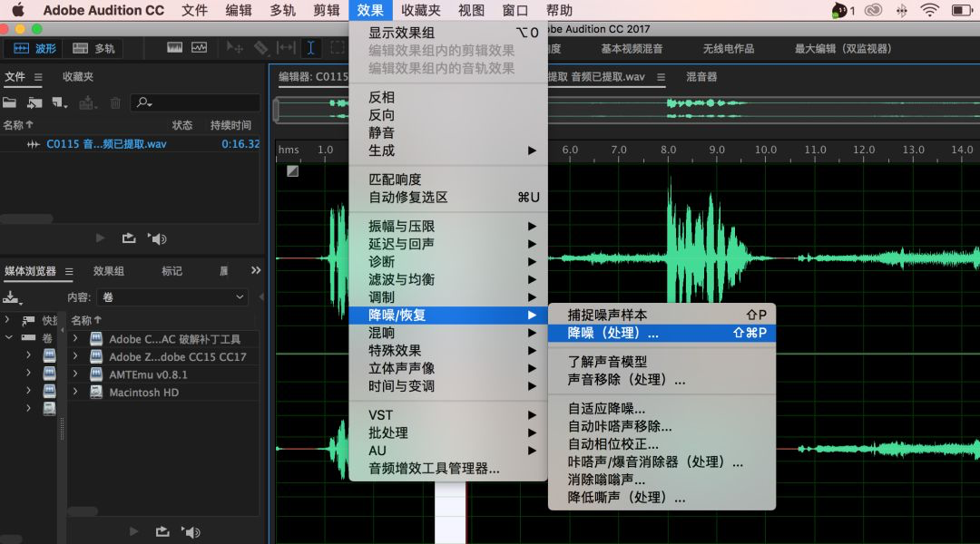Play the file preview in Files panel
Viewport: 980px width, 544px height.
click(x=100, y=238)
